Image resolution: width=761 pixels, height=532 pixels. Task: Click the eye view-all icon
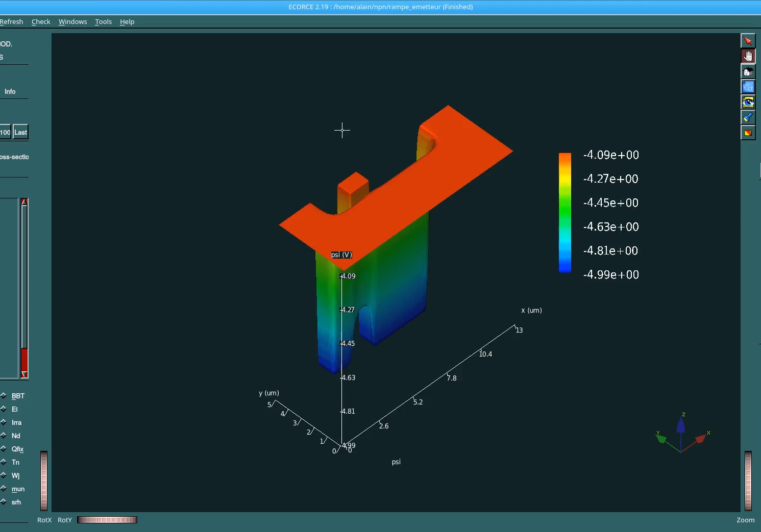click(748, 102)
